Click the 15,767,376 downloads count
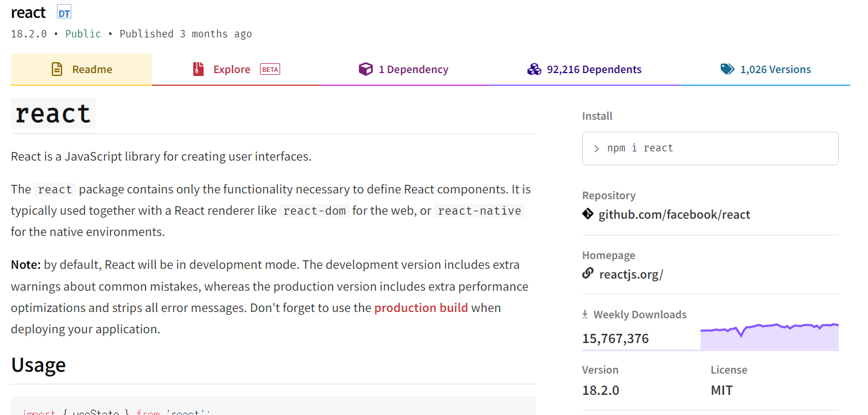 [615, 338]
